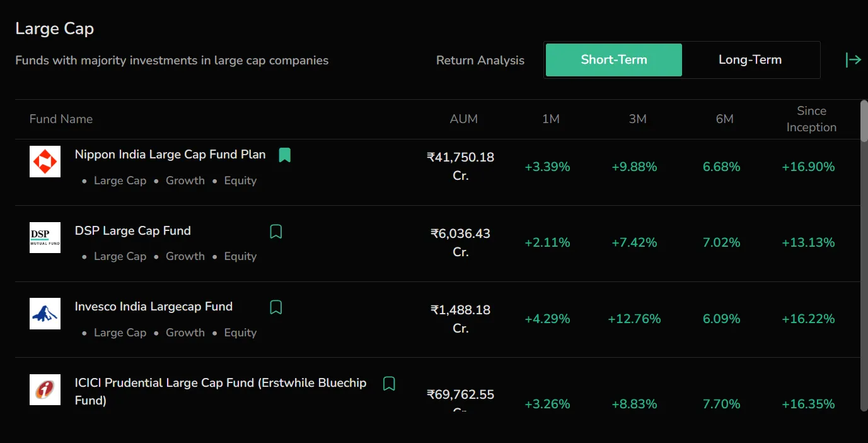
Task: Click the 6M column header
Action: 725,119
